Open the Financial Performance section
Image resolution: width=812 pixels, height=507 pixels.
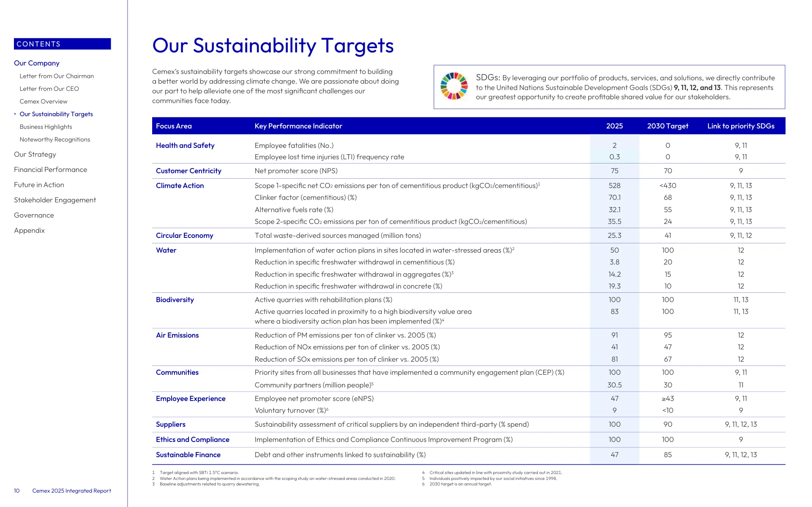pos(51,169)
